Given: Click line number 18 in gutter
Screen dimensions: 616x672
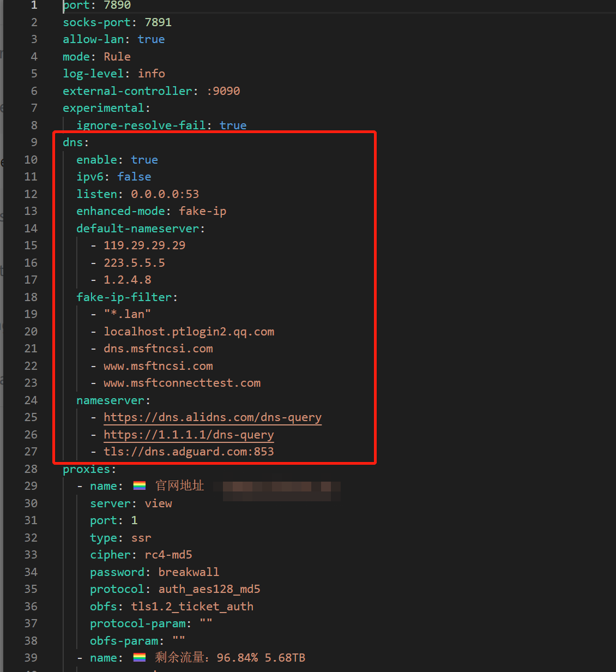Looking at the screenshot, I should pyautogui.click(x=31, y=297).
